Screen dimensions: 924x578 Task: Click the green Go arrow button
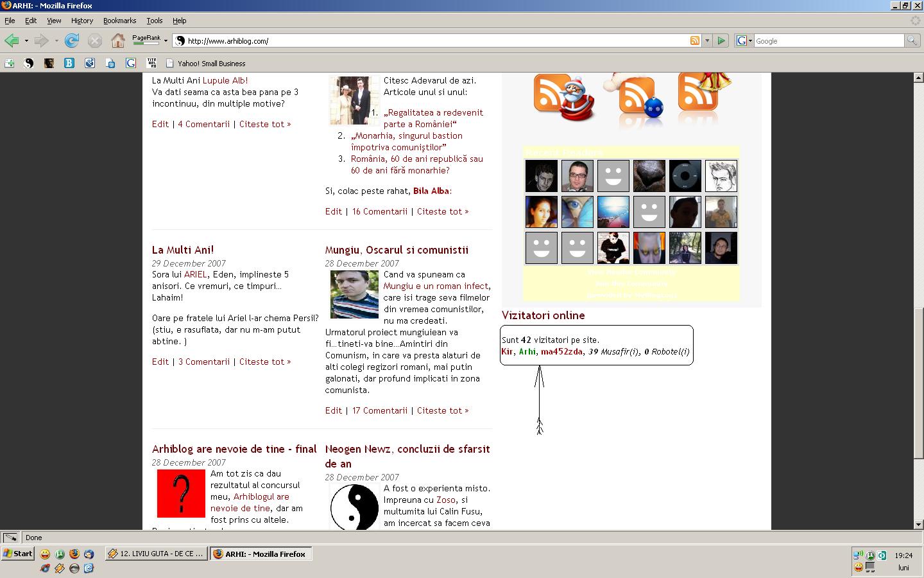click(x=721, y=40)
